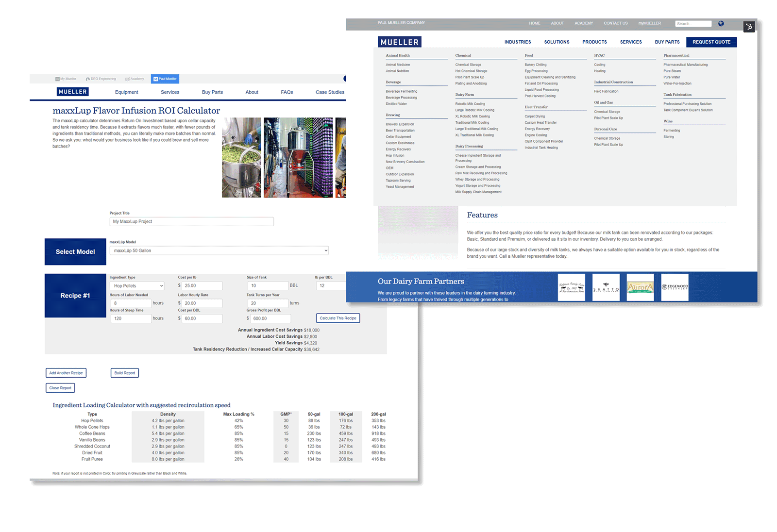Open the hop kettle photo

241,157
